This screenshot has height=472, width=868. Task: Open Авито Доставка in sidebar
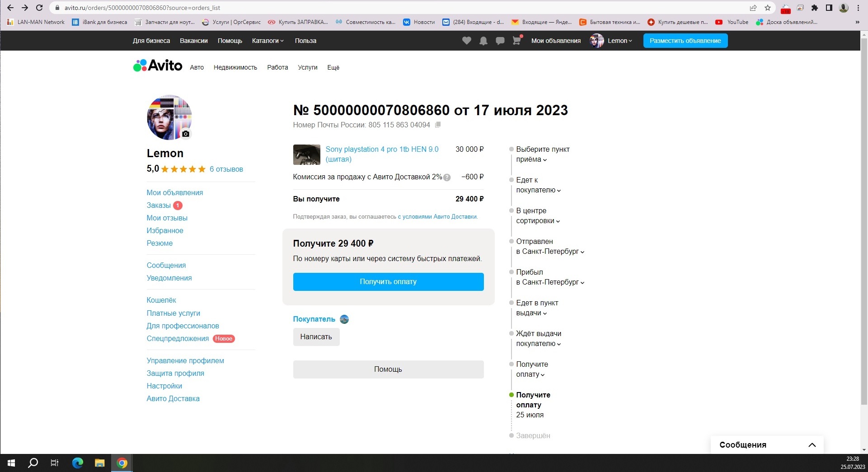pos(173,398)
